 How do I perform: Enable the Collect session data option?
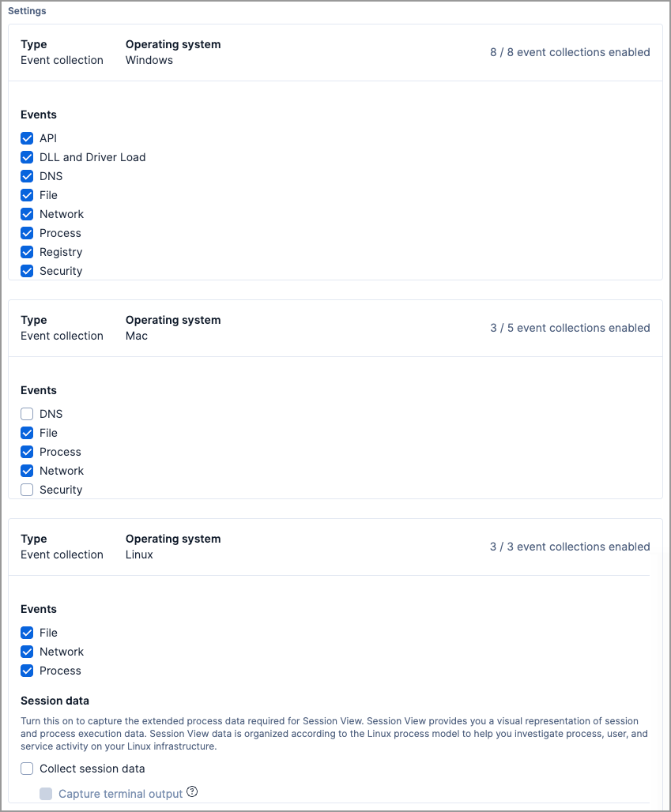[x=27, y=769]
